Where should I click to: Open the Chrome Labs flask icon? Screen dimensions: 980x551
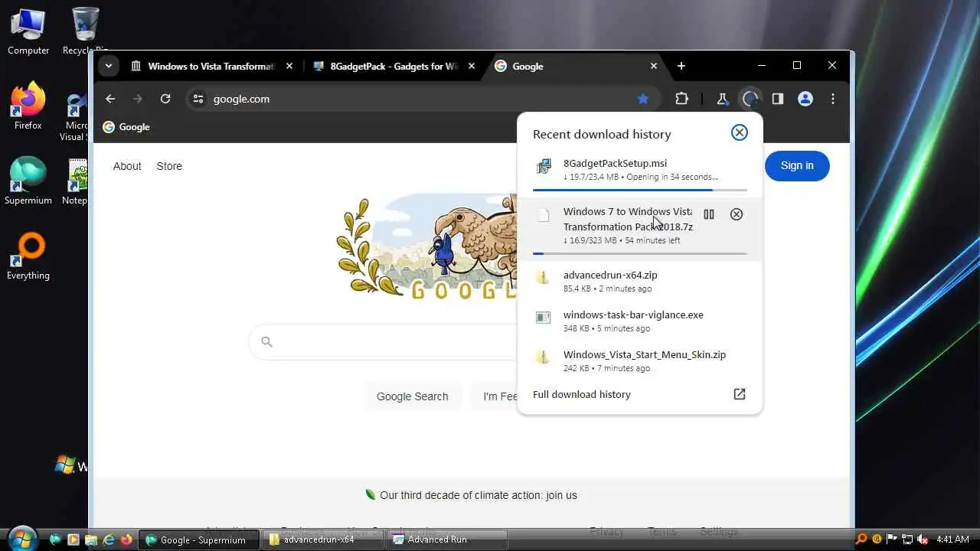pyautogui.click(x=722, y=99)
